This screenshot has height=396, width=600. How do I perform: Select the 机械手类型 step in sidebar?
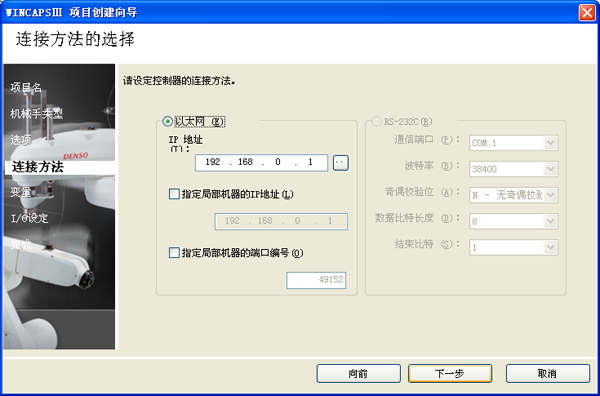pos(36,114)
